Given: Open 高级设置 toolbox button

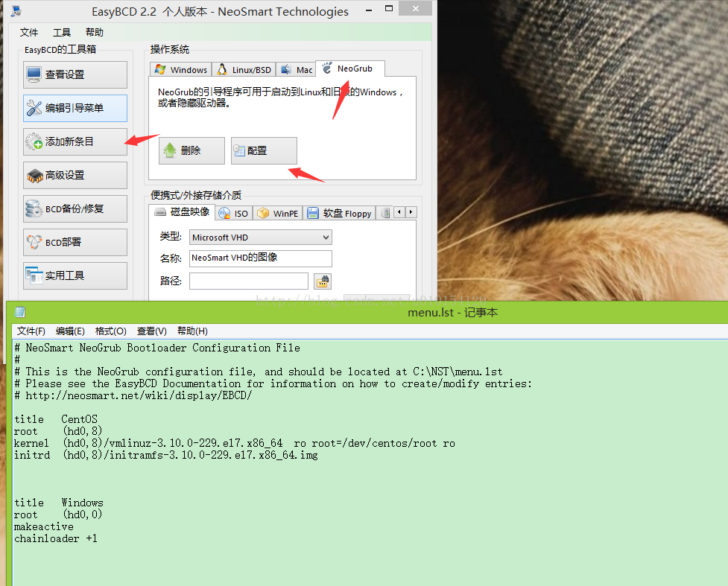Looking at the screenshot, I should (75, 175).
